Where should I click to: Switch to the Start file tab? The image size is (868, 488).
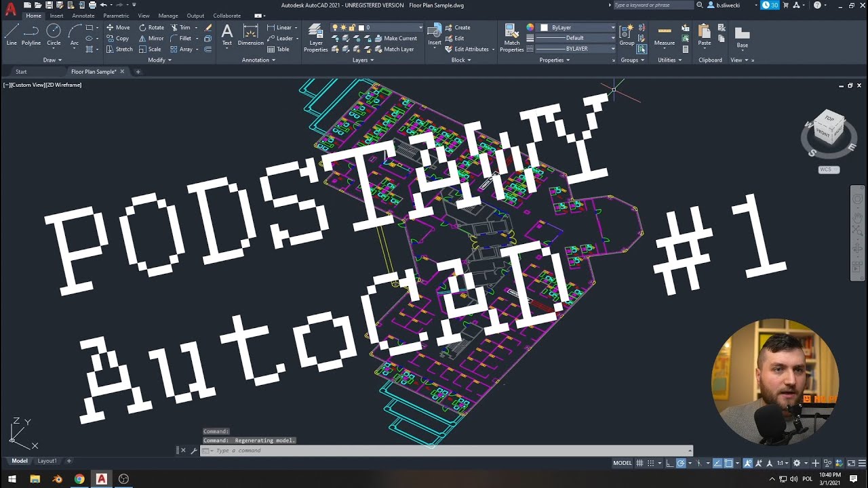[21, 72]
